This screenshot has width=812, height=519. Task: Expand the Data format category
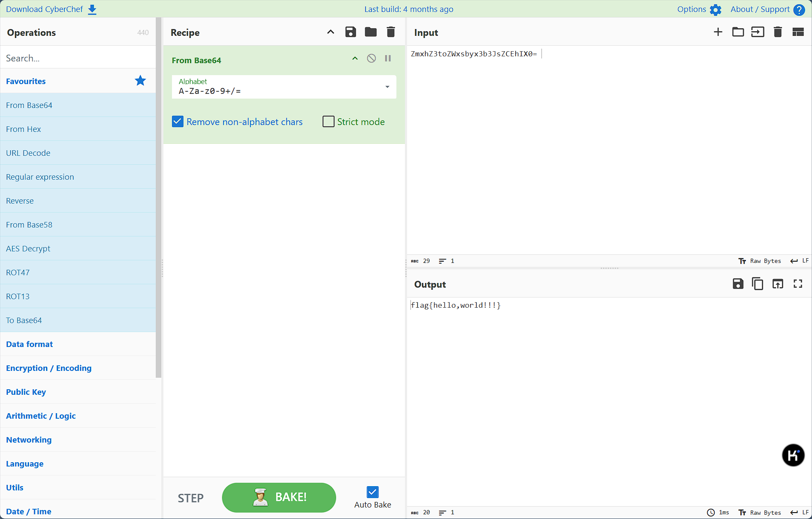click(78, 344)
